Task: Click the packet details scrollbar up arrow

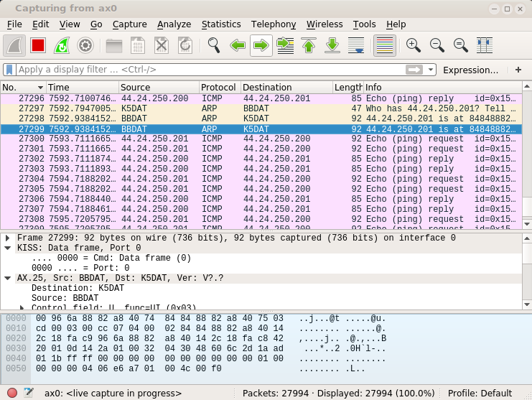Action: pyautogui.click(x=527, y=238)
